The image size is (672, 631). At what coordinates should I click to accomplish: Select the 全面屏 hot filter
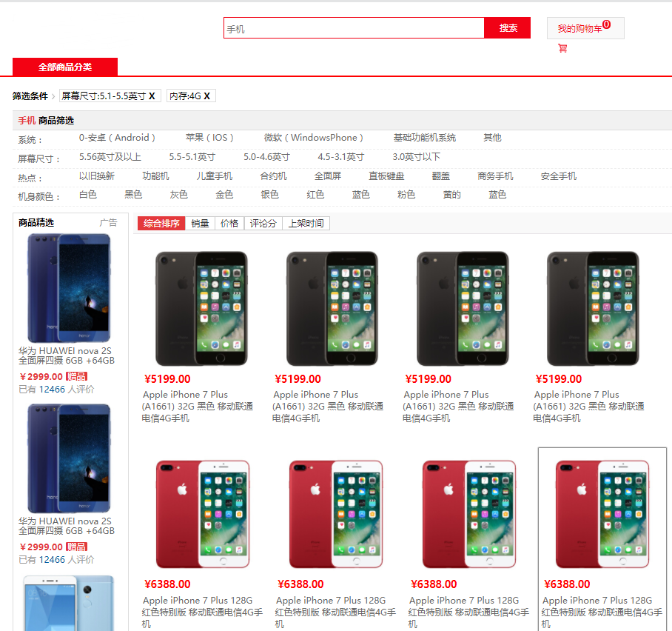328,176
